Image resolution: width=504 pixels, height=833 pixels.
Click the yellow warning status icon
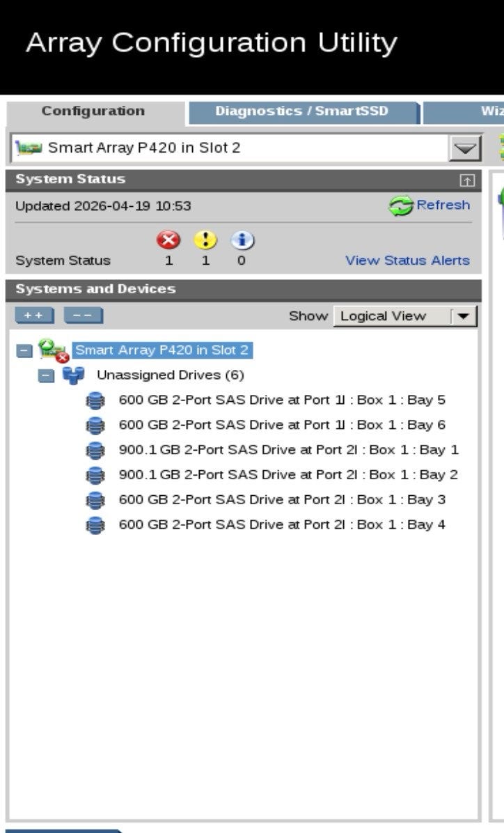pos(205,240)
